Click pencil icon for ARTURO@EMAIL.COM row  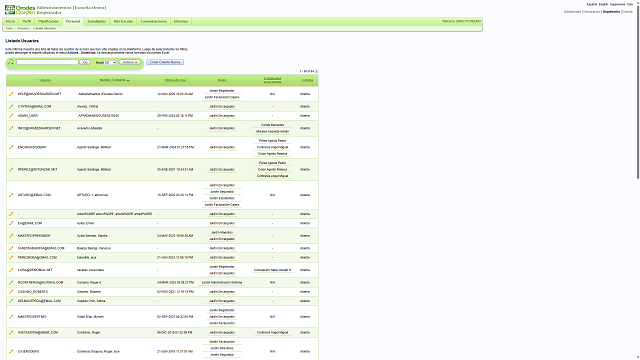[11, 195]
